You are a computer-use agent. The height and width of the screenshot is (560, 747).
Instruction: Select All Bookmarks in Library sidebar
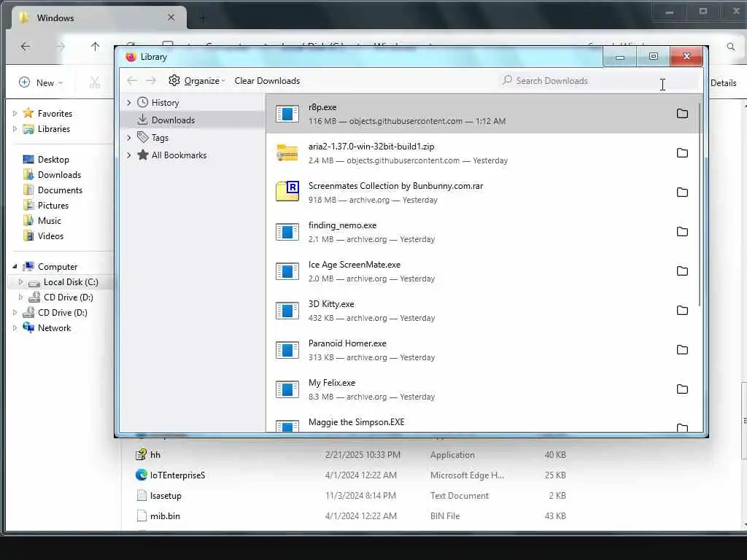tap(193, 155)
